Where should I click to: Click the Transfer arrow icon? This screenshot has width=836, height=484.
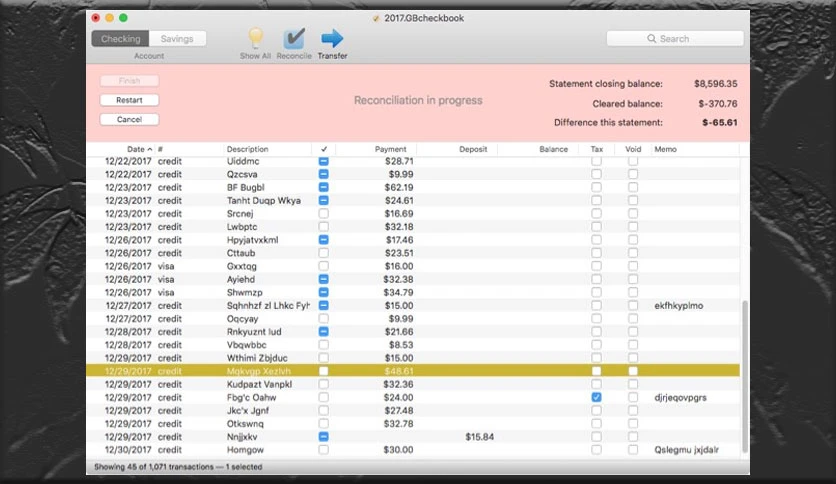point(332,38)
